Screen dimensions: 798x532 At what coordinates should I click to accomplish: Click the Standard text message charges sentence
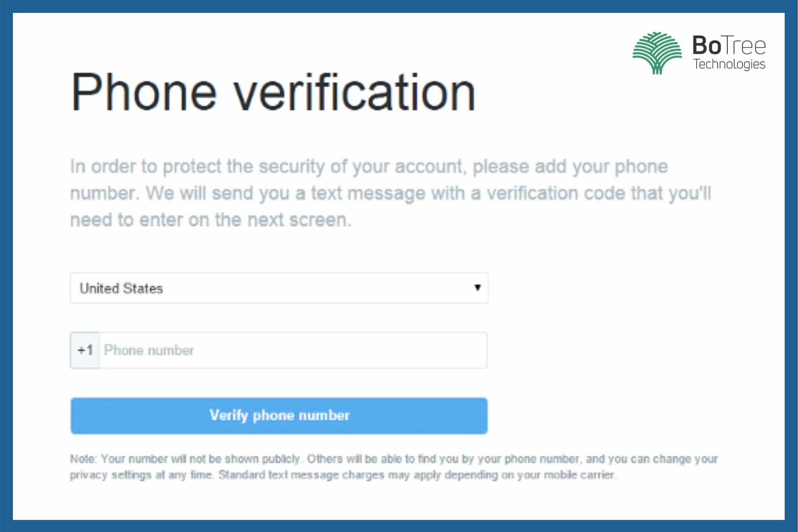pos(417,475)
